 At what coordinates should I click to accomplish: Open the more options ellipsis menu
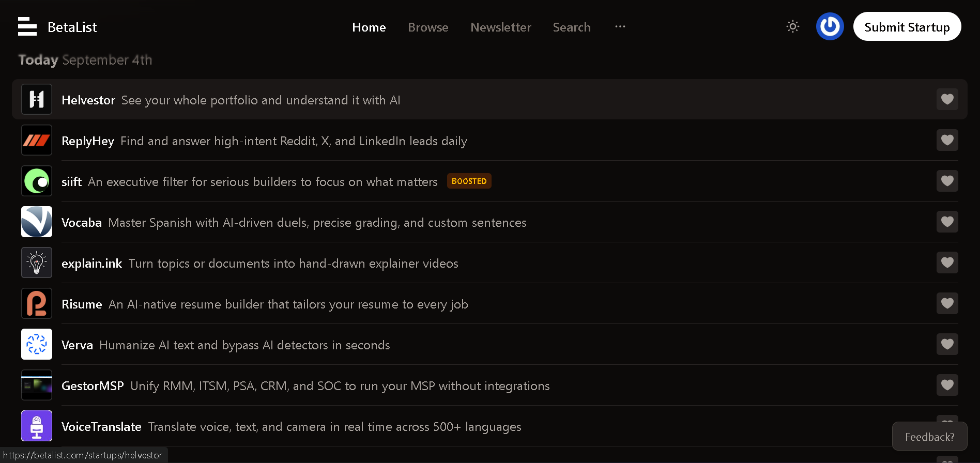point(620,26)
